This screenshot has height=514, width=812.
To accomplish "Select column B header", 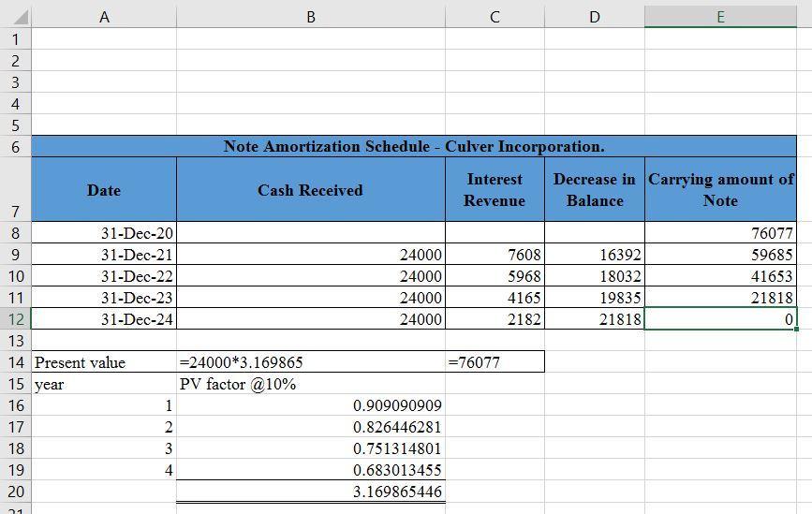I will tap(311, 17).
